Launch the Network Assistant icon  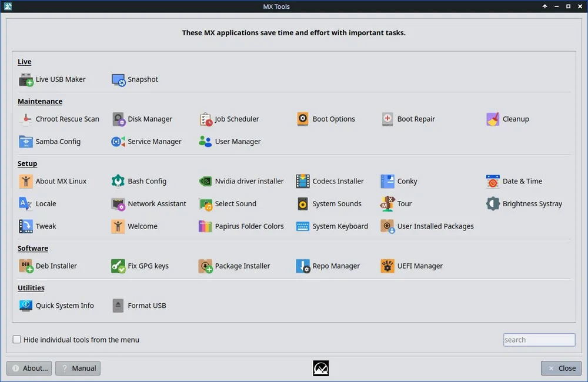pos(118,204)
